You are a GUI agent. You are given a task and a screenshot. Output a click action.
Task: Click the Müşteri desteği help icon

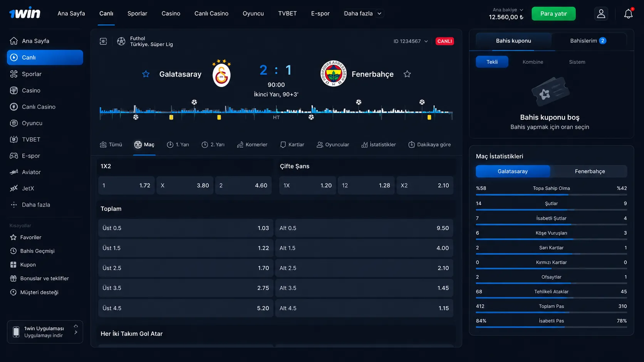[13, 292]
